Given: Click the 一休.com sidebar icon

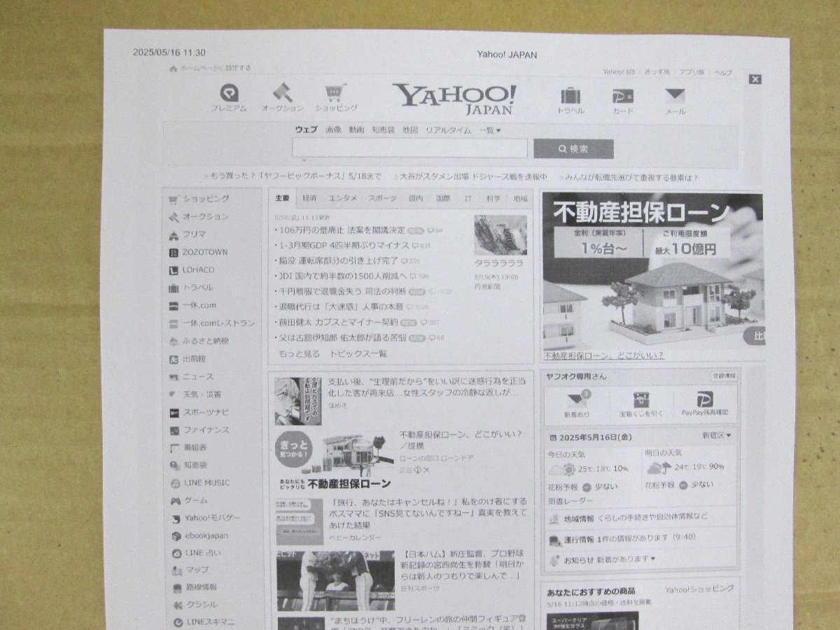Looking at the screenshot, I should pos(173,305).
